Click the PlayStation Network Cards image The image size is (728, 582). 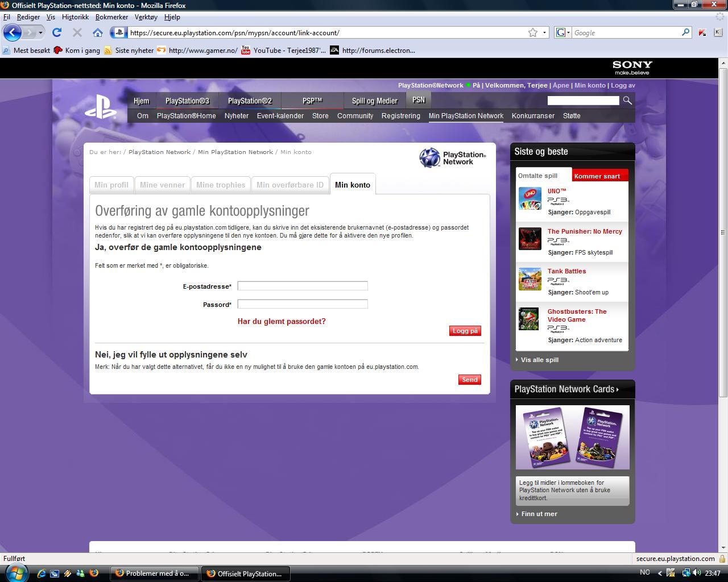point(573,438)
